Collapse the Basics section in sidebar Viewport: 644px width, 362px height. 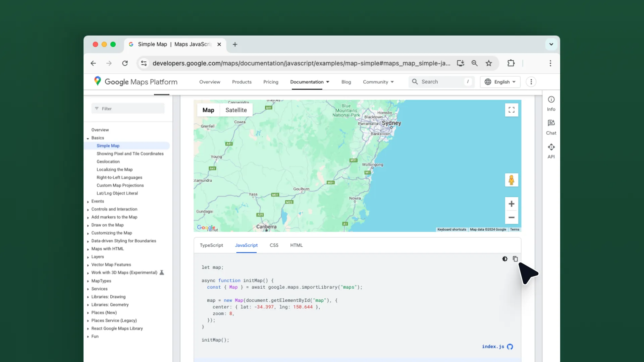pyautogui.click(x=88, y=138)
